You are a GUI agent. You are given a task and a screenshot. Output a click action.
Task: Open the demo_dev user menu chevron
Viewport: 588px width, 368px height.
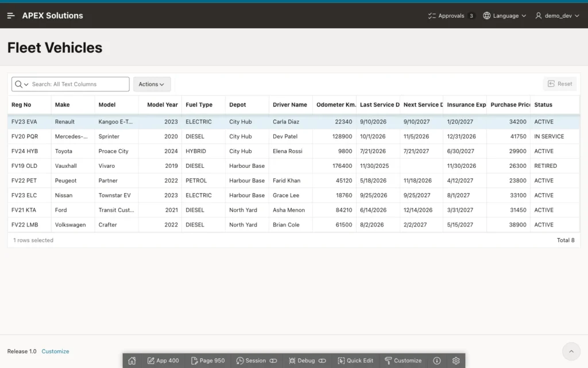tap(577, 16)
